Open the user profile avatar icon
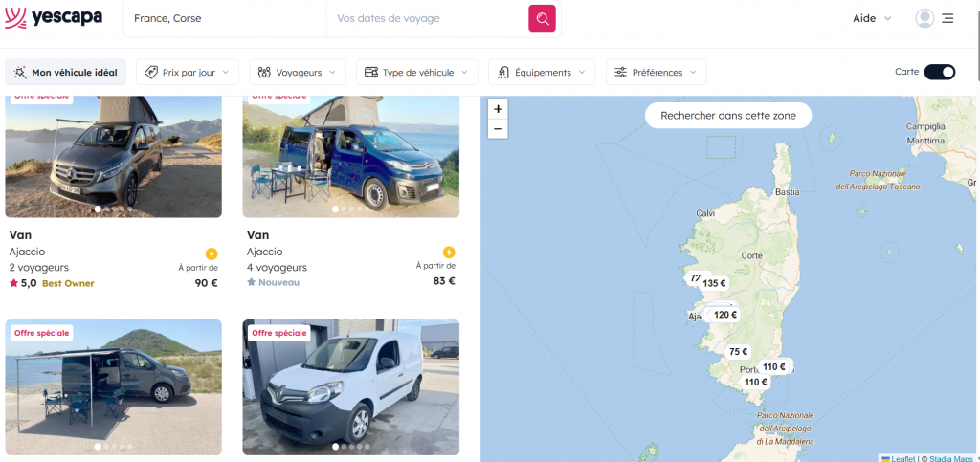 pos(924,18)
